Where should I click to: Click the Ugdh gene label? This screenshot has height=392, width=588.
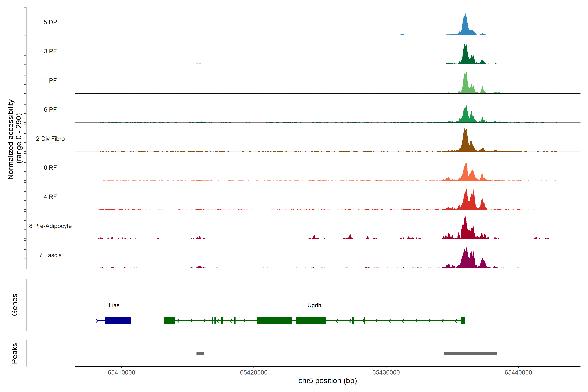pyautogui.click(x=314, y=305)
